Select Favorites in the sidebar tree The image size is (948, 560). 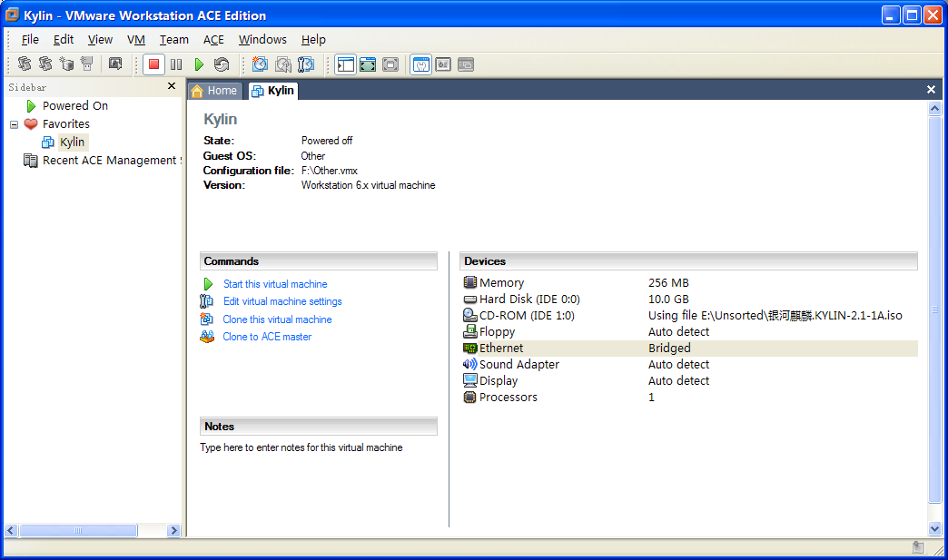(x=66, y=123)
